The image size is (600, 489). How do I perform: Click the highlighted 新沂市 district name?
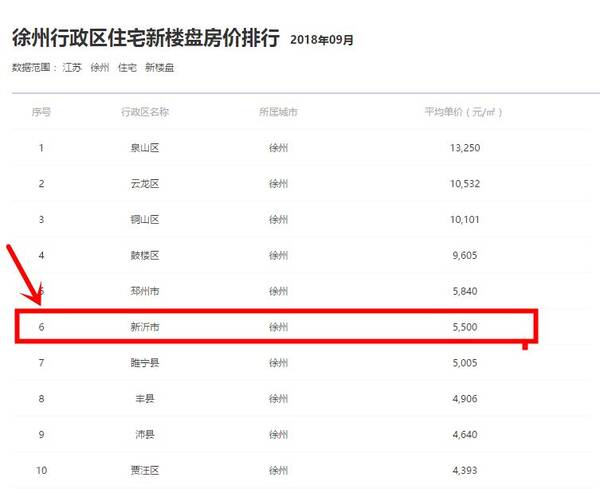[145, 327]
